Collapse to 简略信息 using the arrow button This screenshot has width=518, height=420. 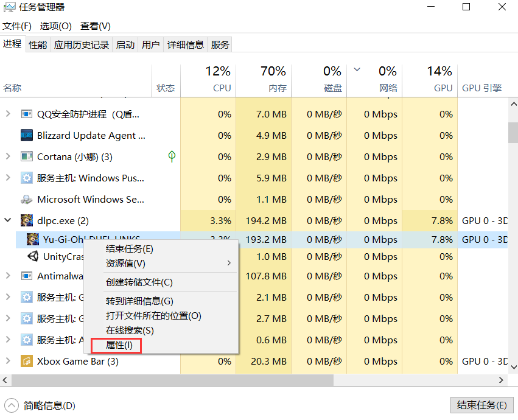(12, 405)
